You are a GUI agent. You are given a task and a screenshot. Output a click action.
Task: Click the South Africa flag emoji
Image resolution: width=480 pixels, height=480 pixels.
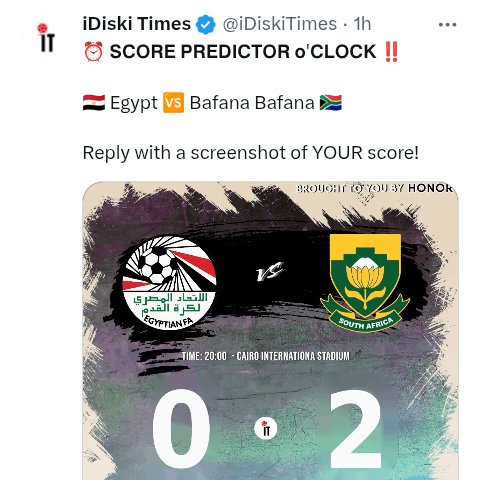(331, 102)
